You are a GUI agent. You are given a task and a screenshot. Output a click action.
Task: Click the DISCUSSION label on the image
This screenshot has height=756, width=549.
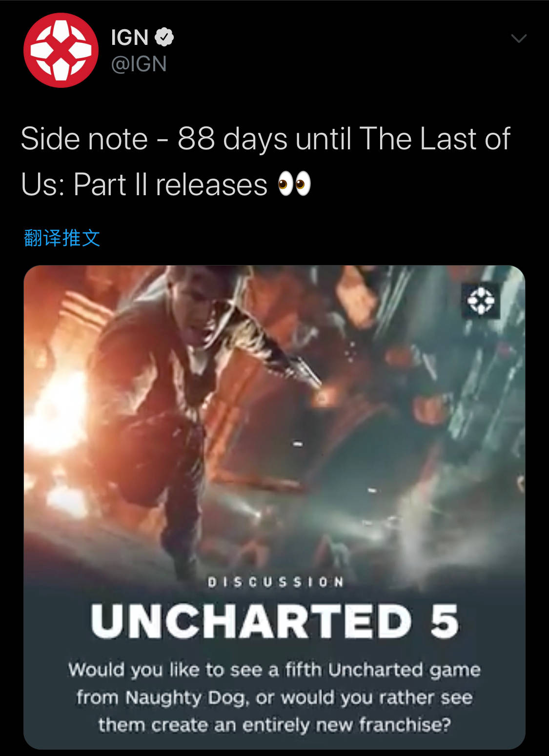(x=276, y=582)
